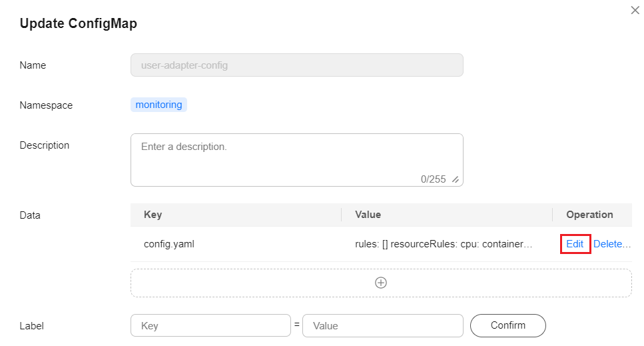Focus the label Key input field

(x=210, y=325)
